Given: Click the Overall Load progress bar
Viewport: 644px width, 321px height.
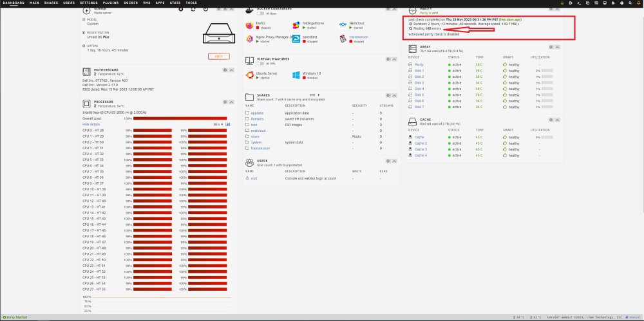Looking at the screenshot, I should point(180,118).
